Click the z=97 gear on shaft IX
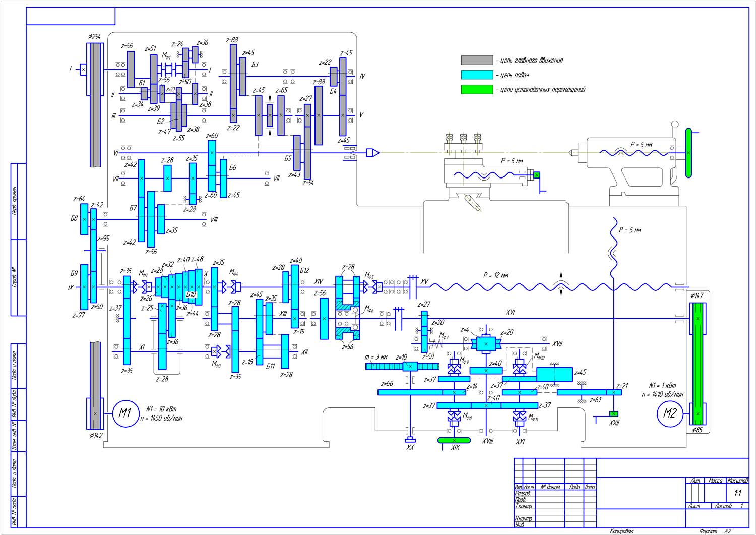The width and height of the screenshot is (756, 535). pos(84,287)
